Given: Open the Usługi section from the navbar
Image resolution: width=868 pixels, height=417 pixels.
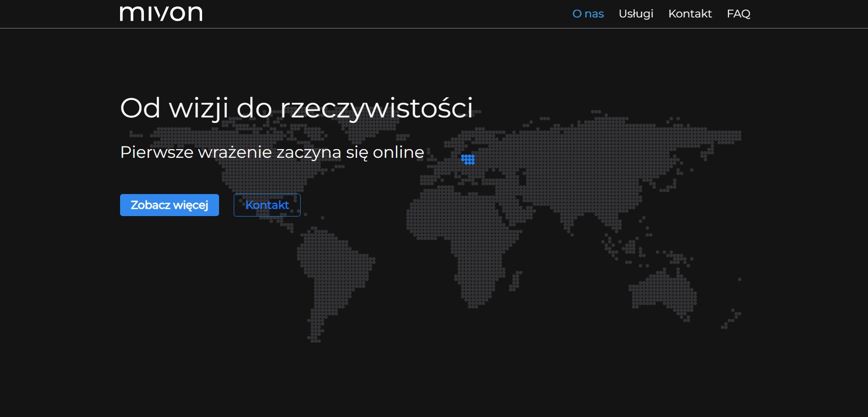Looking at the screenshot, I should (636, 14).
